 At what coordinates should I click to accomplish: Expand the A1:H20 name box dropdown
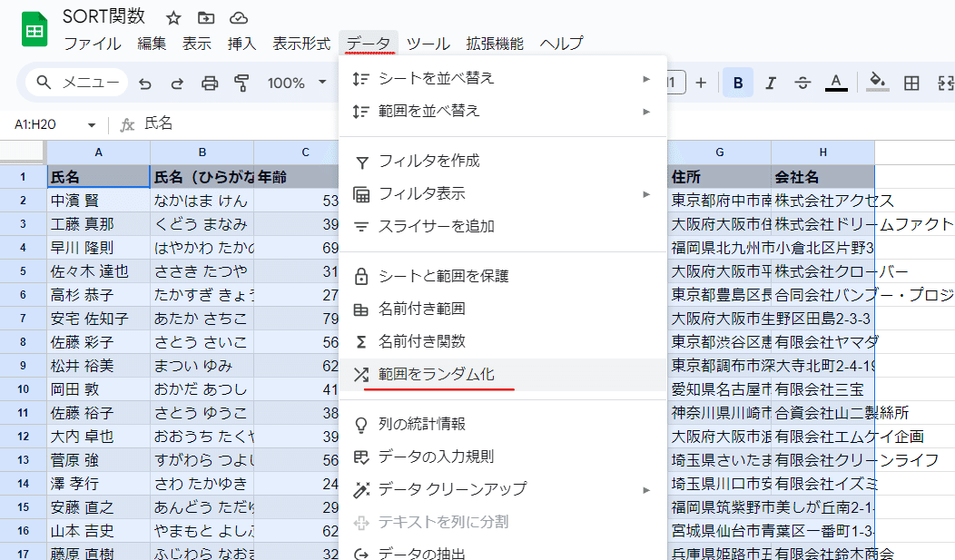point(92,124)
